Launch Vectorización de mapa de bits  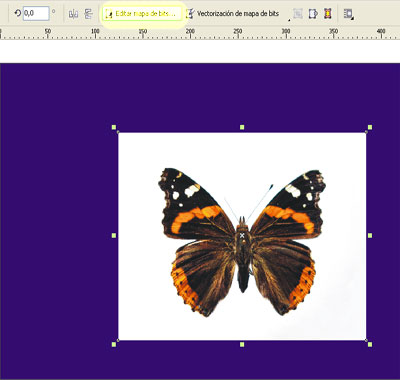coord(232,14)
